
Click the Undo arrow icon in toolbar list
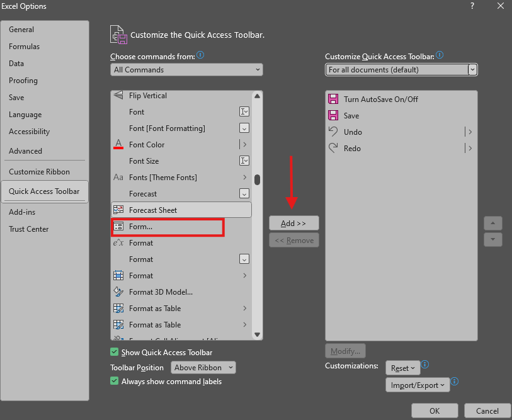(333, 132)
